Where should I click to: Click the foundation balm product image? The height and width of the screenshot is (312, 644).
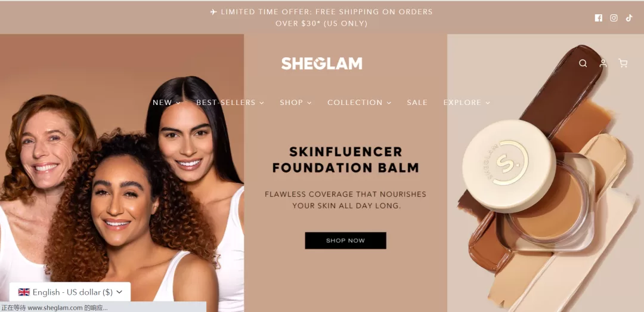pyautogui.click(x=546, y=173)
